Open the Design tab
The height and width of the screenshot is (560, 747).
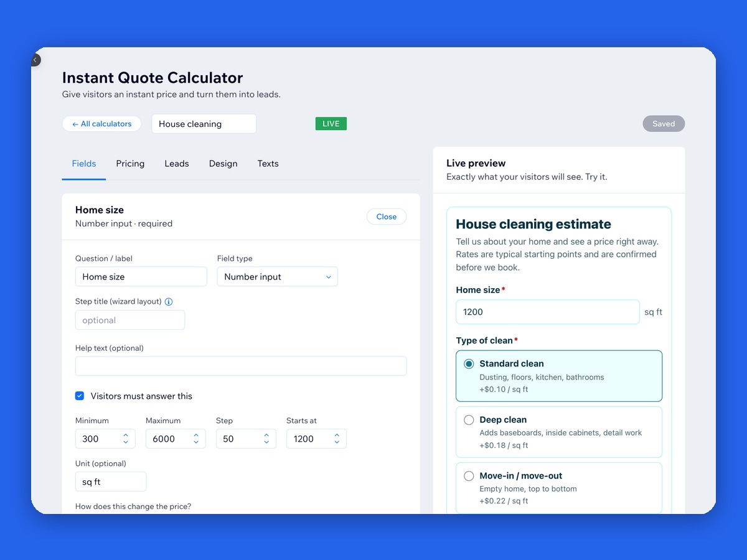223,164
